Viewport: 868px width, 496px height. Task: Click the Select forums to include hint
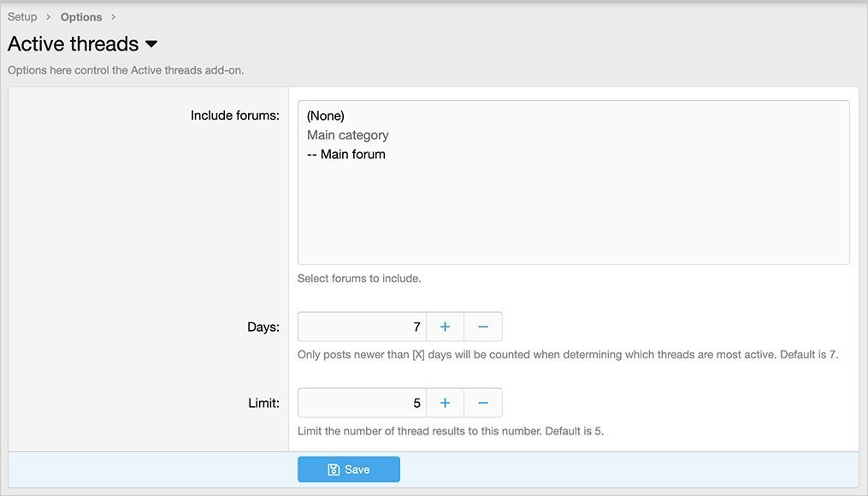click(359, 279)
